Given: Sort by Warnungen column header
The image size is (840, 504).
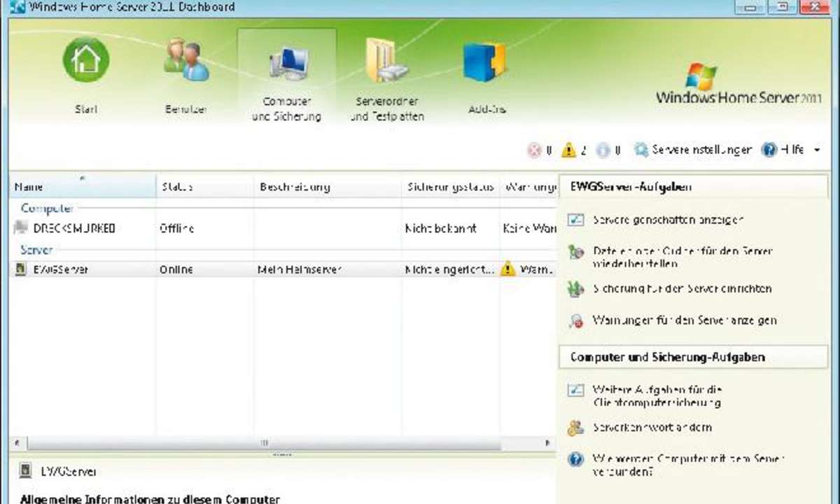Looking at the screenshot, I should [528, 187].
